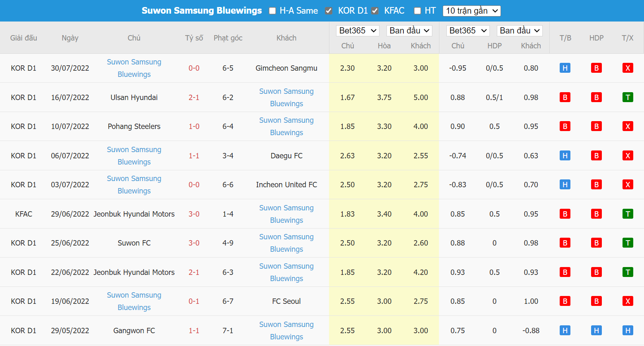Click green T badge for the KFAC 29/06/2022 row

click(x=628, y=214)
